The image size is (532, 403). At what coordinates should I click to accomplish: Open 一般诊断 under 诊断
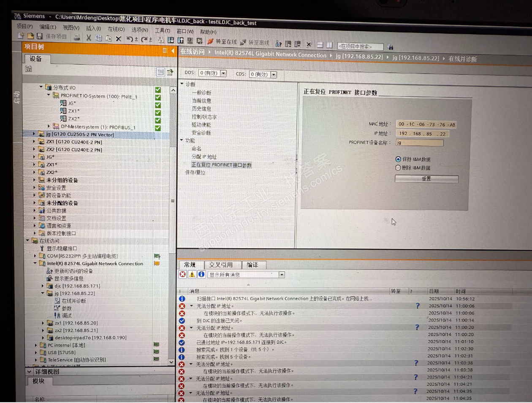[201, 92]
